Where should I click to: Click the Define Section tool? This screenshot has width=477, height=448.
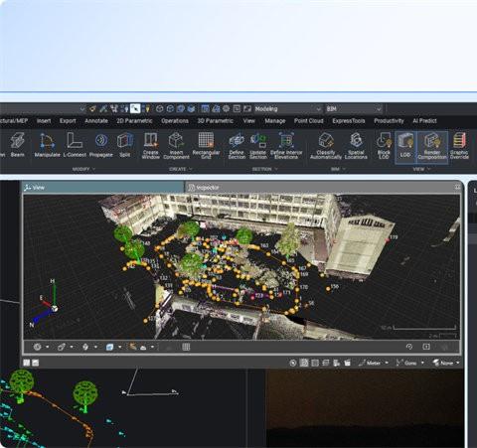(x=237, y=146)
